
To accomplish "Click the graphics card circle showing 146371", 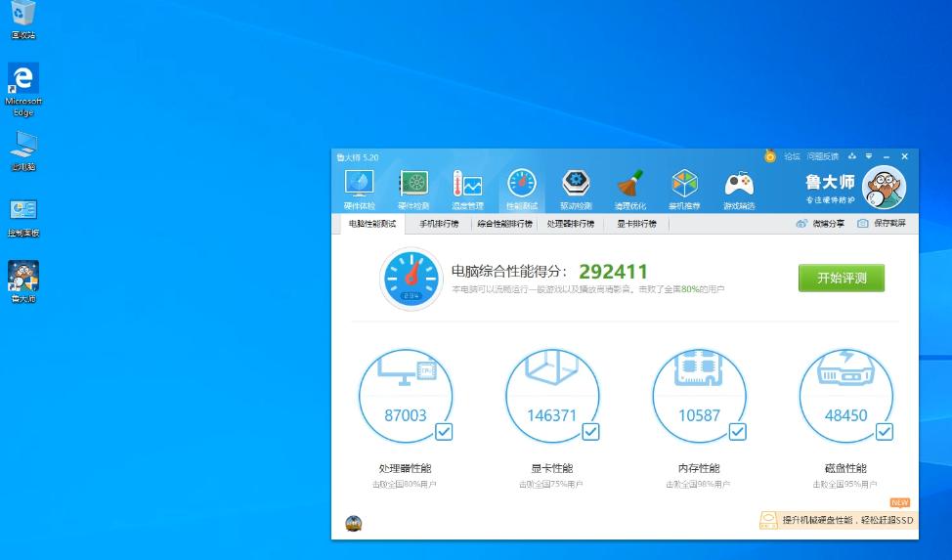I will pos(552,396).
